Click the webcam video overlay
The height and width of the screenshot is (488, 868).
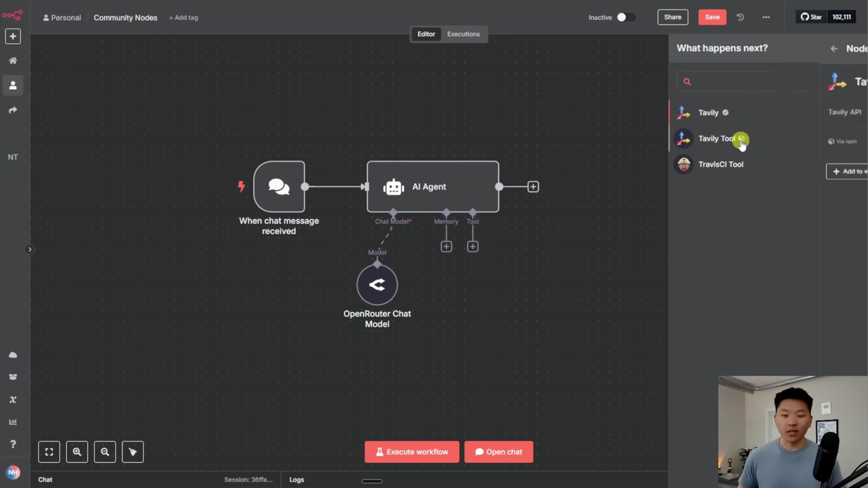tap(793, 432)
